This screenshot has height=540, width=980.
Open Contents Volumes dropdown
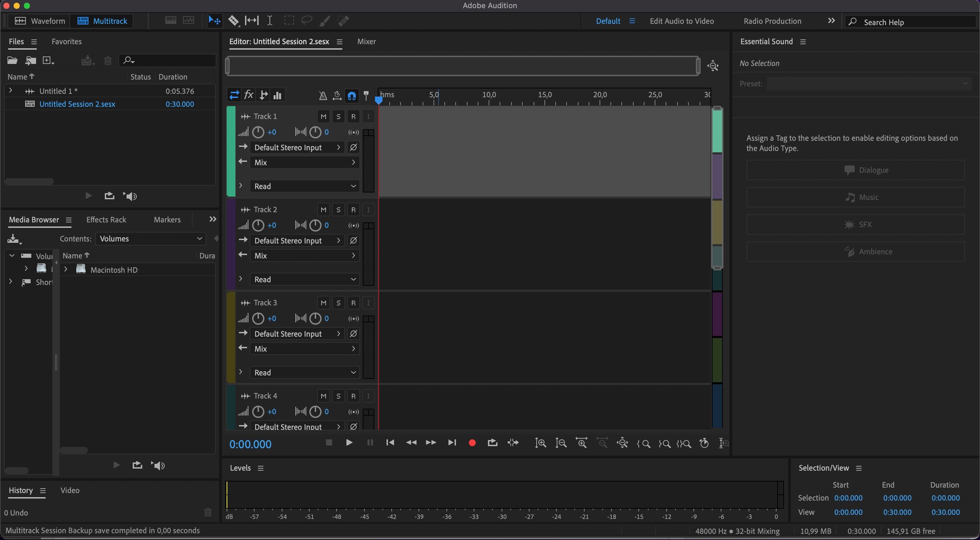tap(151, 239)
